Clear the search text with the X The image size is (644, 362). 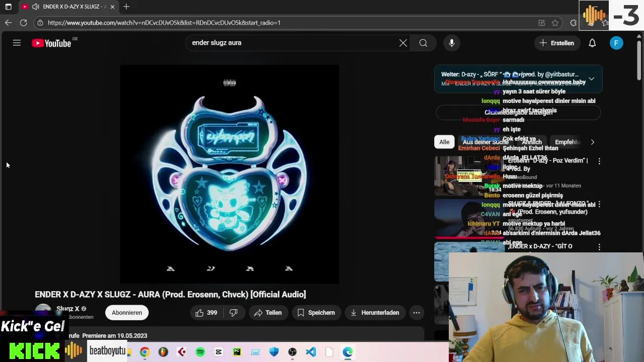403,43
